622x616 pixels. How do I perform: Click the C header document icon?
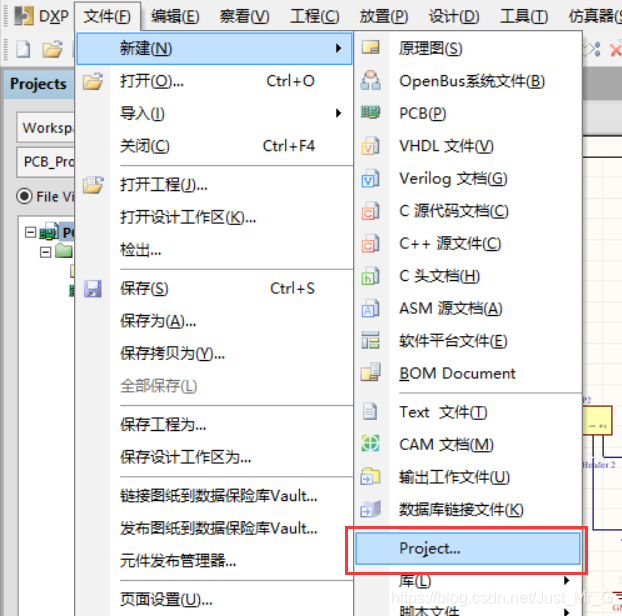[x=371, y=276]
